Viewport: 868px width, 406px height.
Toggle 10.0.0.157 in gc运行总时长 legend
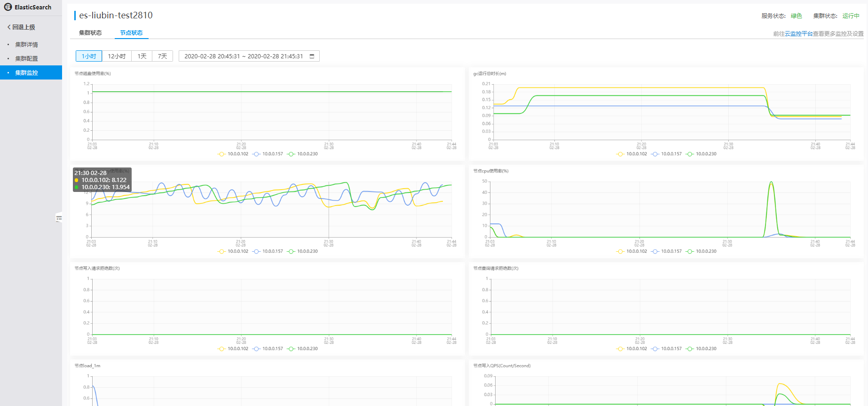click(x=667, y=154)
